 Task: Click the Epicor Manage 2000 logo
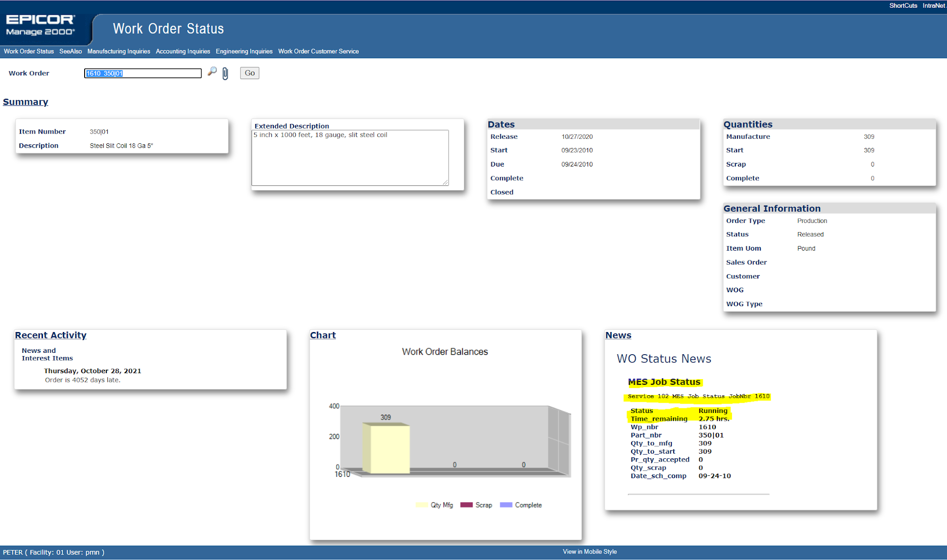pos(40,25)
